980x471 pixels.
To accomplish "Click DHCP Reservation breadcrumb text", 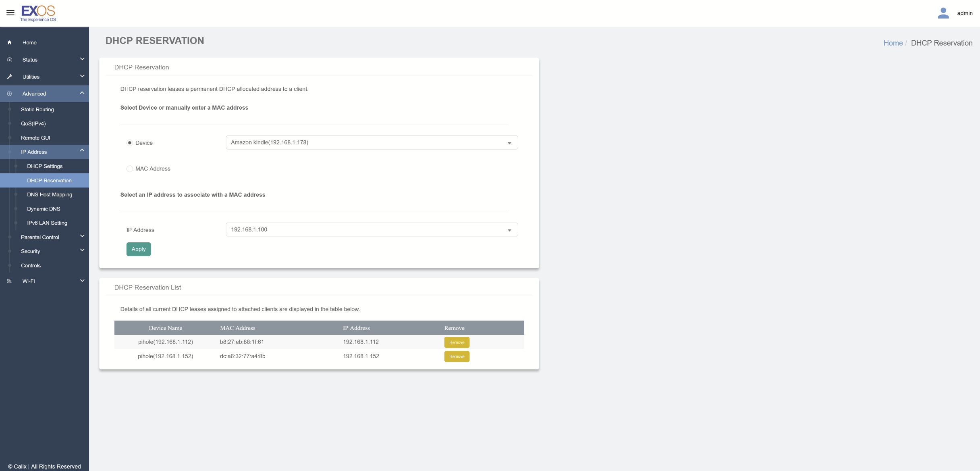I will 942,43.
